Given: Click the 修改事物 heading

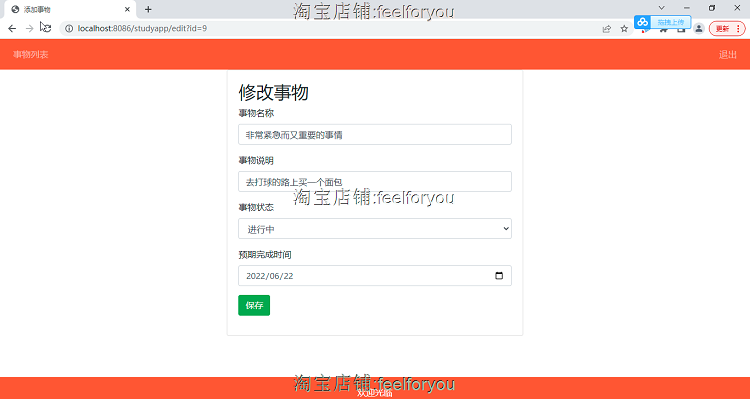Looking at the screenshot, I should click(x=274, y=93).
